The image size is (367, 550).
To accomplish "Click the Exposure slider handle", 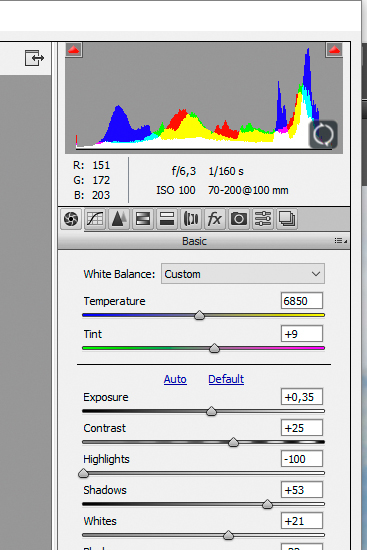I will point(211,411).
